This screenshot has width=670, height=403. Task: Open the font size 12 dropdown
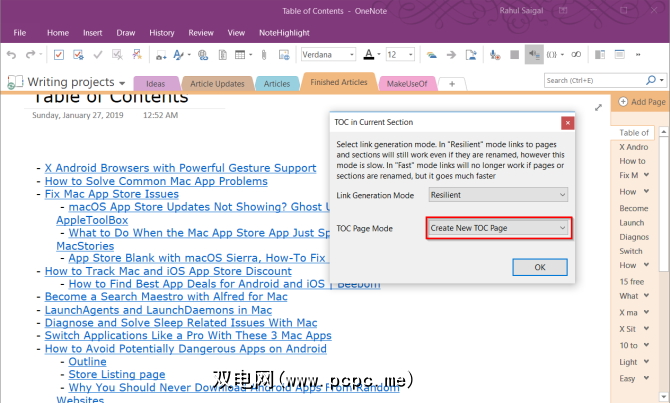coord(400,54)
